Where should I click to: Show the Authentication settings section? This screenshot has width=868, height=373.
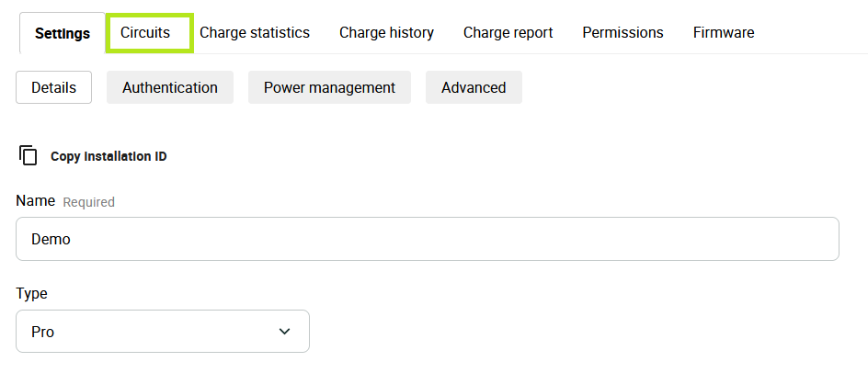pos(170,87)
